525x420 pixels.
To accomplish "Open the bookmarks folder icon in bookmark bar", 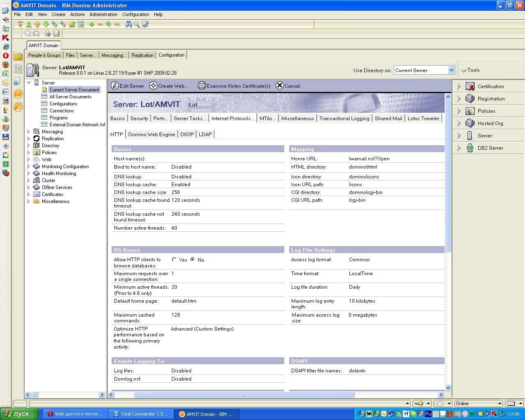I will [x=18, y=56].
